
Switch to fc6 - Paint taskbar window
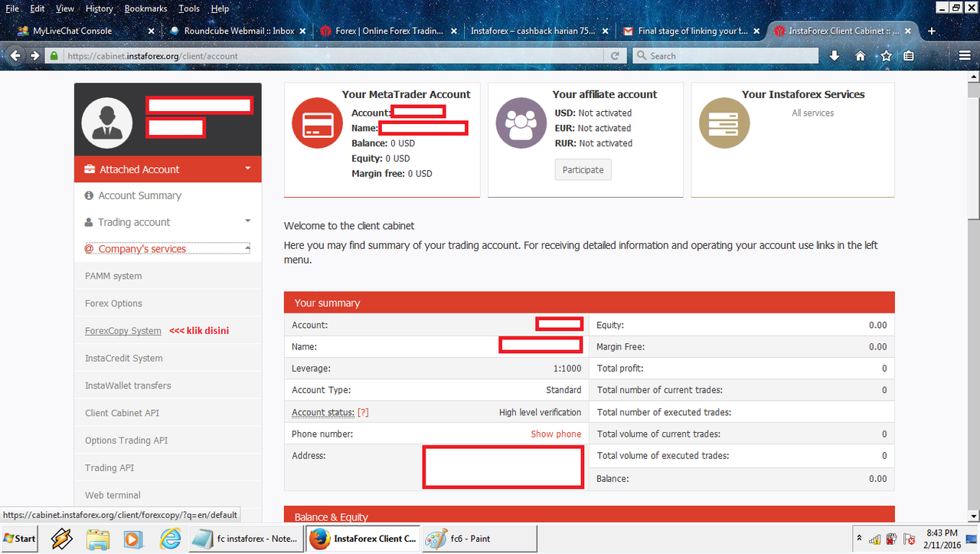479,539
